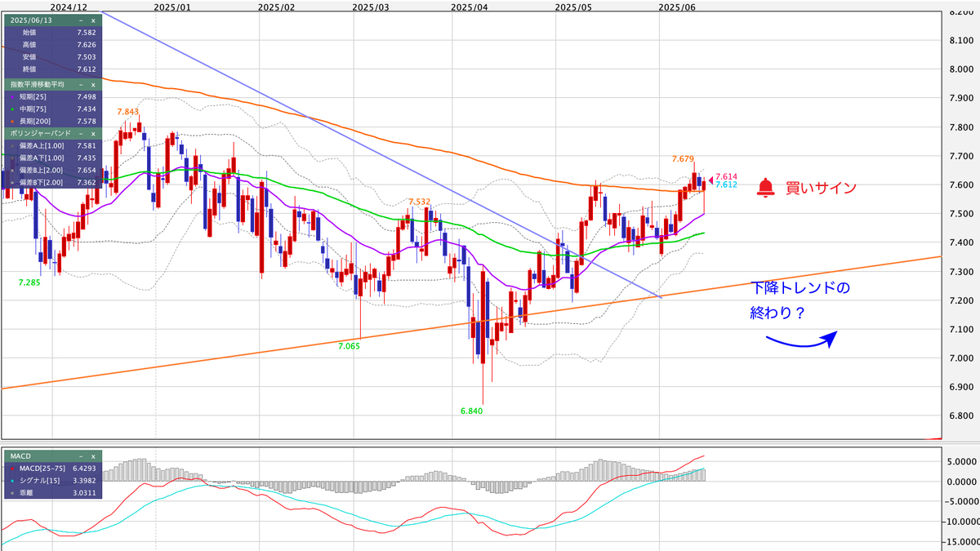This screenshot has width=980, height=551.
Task: Close the ボリンジャーバンド legend panel
Action: (92, 132)
